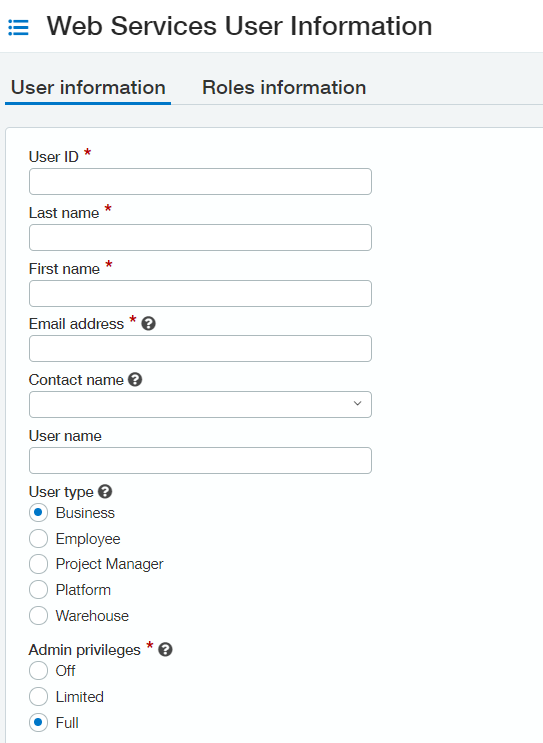Click the User type help icon
543x743 pixels.
pyautogui.click(x=105, y=491)
